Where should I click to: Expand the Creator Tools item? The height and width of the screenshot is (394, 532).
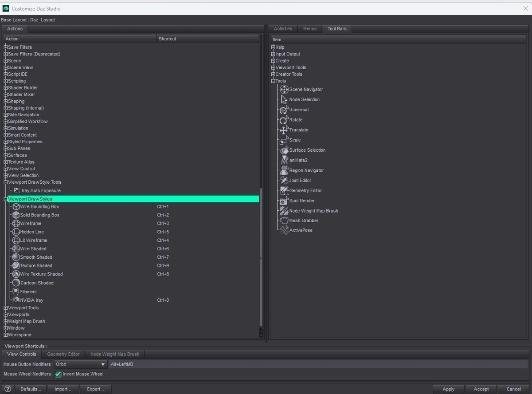[x=274, y=74]
